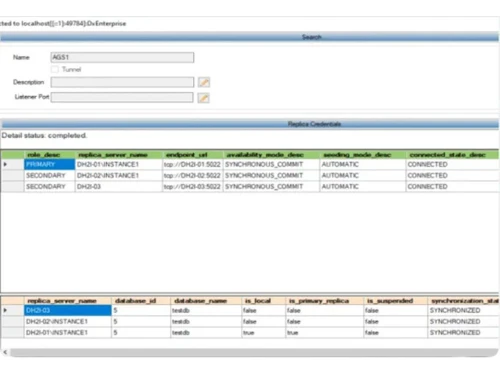The width and height of the screenshot is (500, 375).
Task: Select DH2I-01\INSTANCE1 in the lower table
Action: 67,332
